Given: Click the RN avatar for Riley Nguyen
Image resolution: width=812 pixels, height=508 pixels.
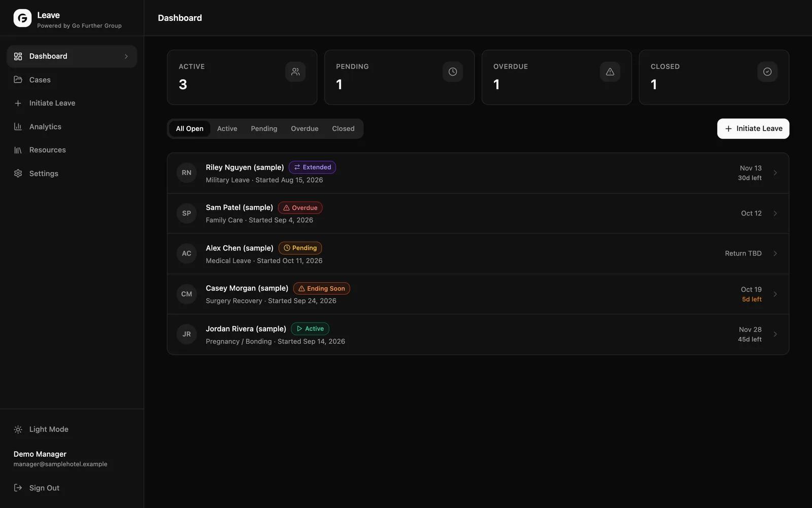Looking at the screenshot, I should [187, 173].
